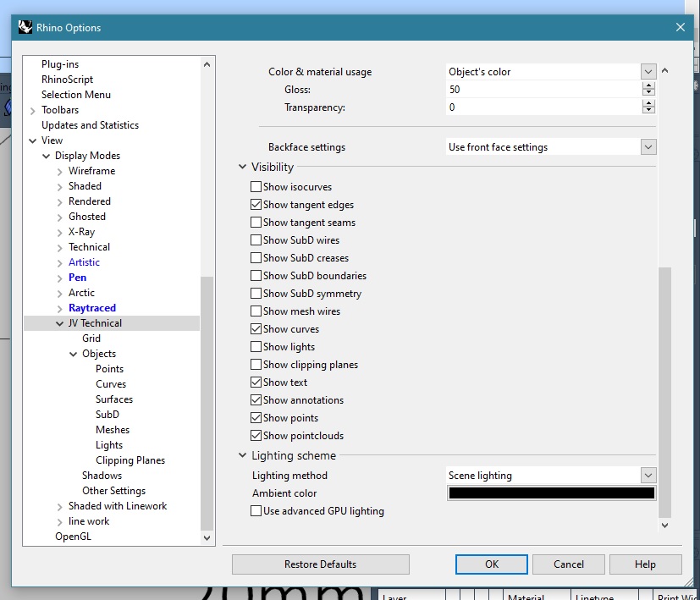Decrease the Transparency value with down arrow
Screen dimensions: 700x600
[648, 110]
